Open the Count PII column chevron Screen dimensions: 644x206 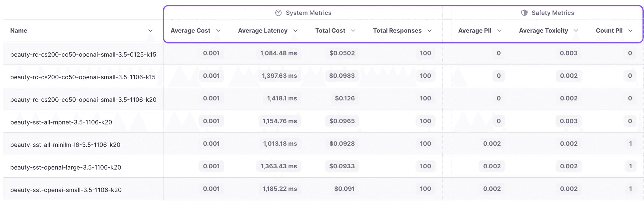(630, 31)
